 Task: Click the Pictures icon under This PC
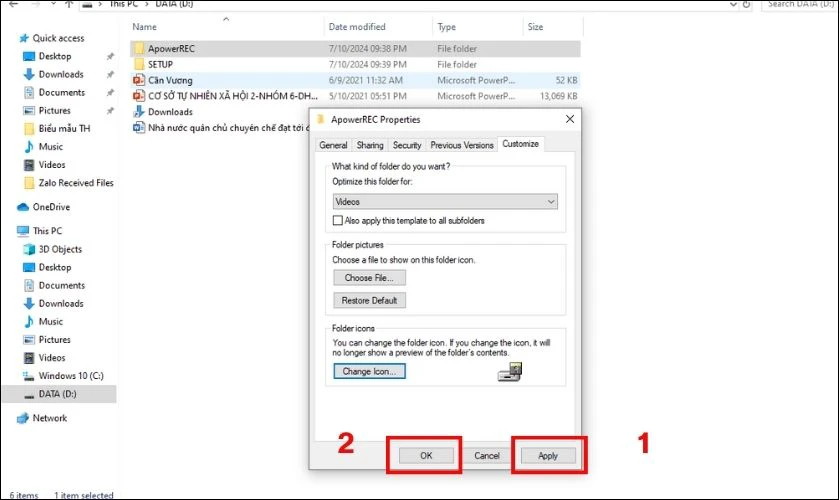click(29, 340)
